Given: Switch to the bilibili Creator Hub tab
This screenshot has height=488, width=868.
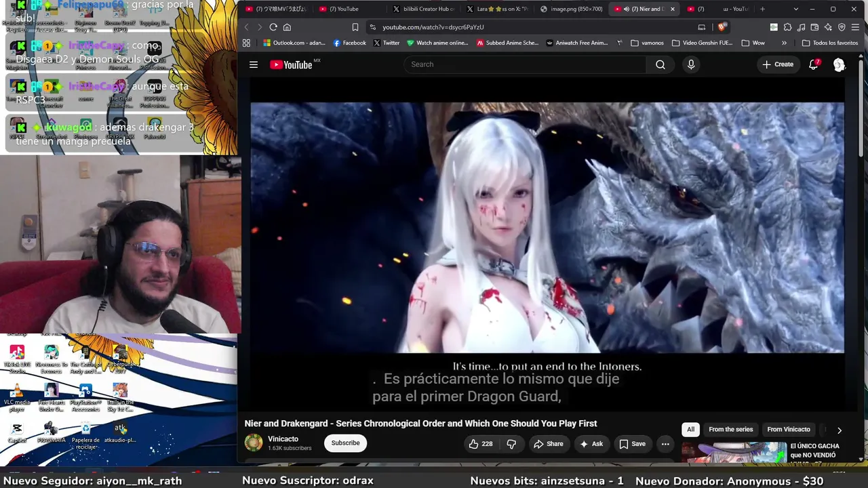Looking at the screenshot, I should [x=424, y=9].
